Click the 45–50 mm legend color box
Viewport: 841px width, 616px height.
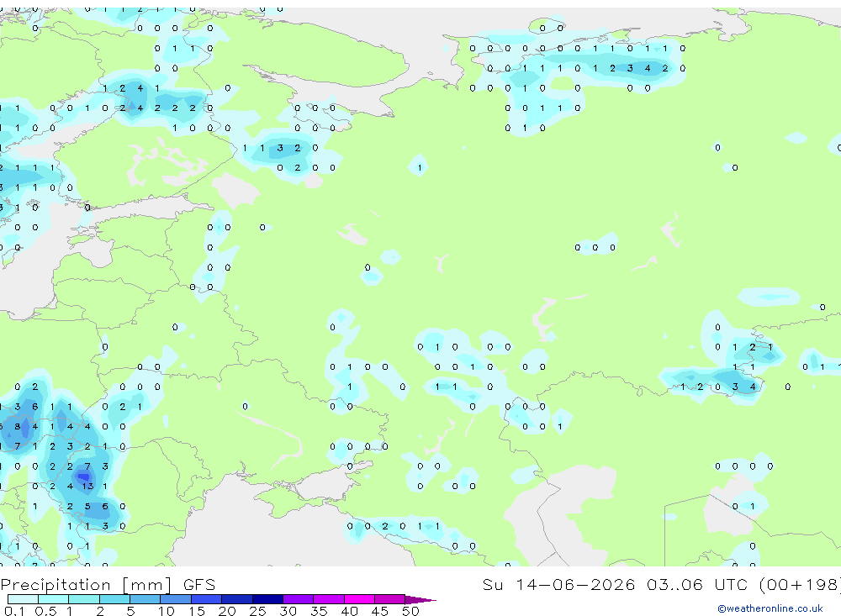point(390,599)
